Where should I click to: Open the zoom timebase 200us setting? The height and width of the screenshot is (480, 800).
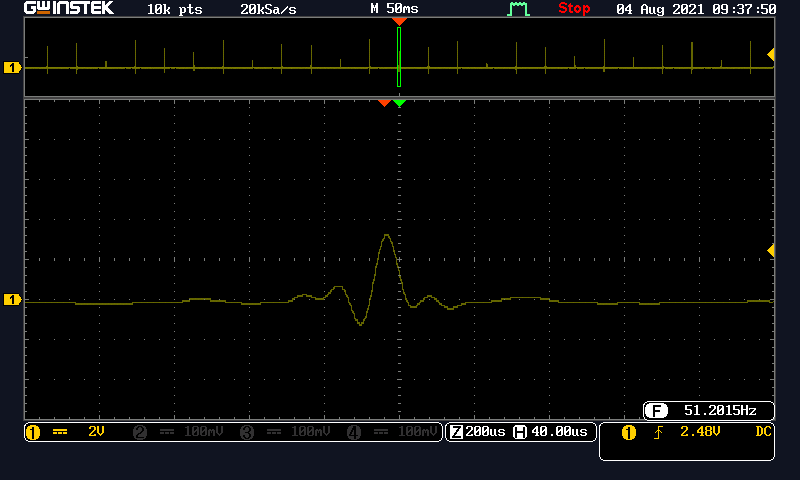coord(478,432)
